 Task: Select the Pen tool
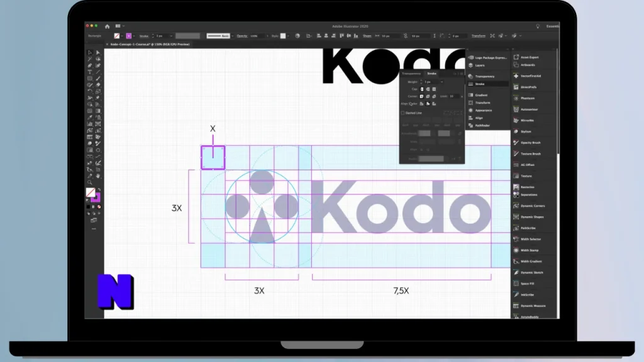(x=89, y=65)
